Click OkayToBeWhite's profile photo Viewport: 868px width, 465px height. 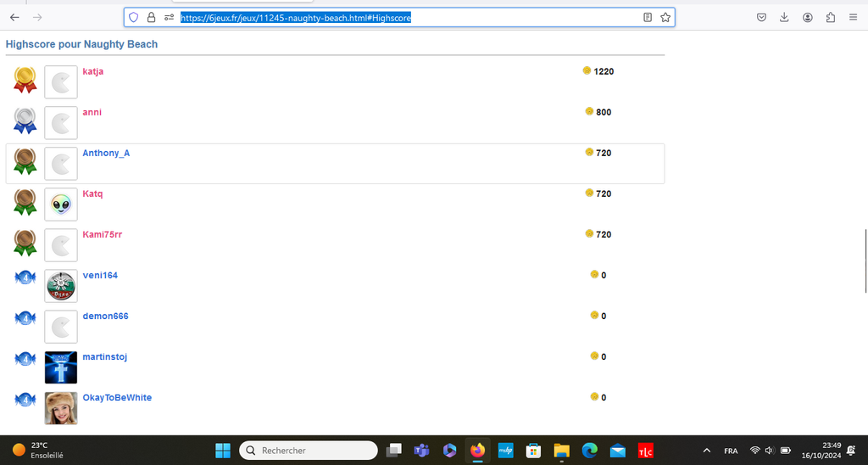61,408
